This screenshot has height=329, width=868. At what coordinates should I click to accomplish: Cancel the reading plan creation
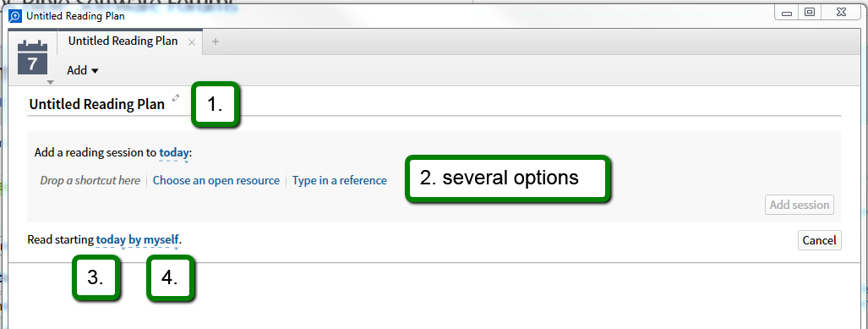[x=819, y=240]
